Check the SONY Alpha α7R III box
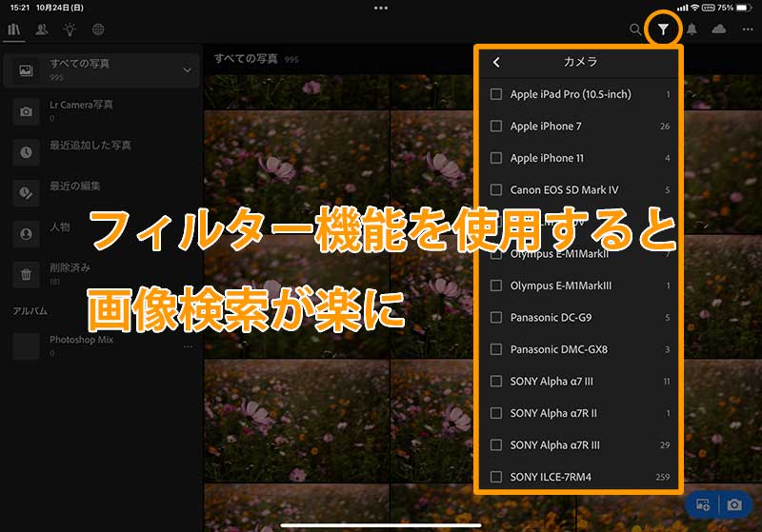The height and width of the screenshot is (532, 762). (x=496, y=444)
